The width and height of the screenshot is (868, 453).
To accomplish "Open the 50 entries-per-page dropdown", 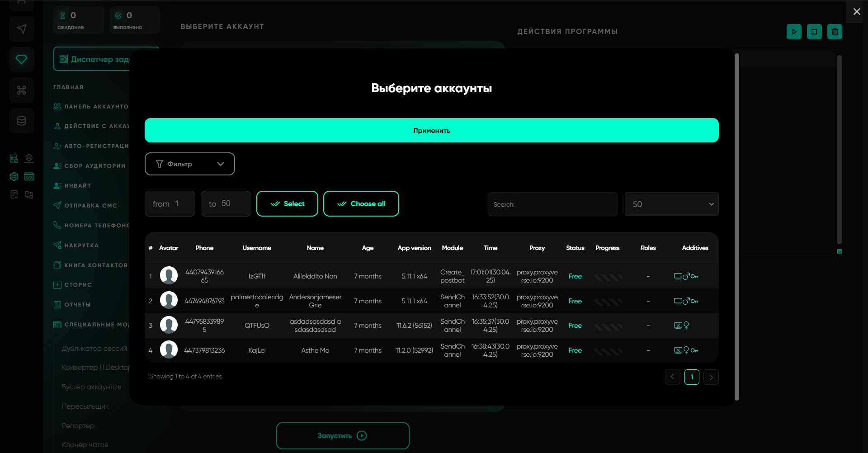I will click(x=671, y=204).
